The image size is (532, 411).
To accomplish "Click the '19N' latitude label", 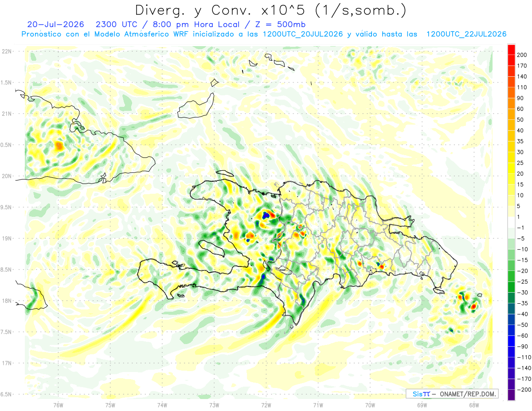I will click(6, 239).
